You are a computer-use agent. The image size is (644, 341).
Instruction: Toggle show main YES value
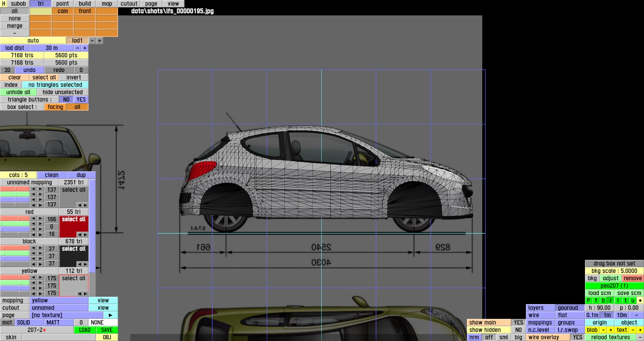click(519, 323)
